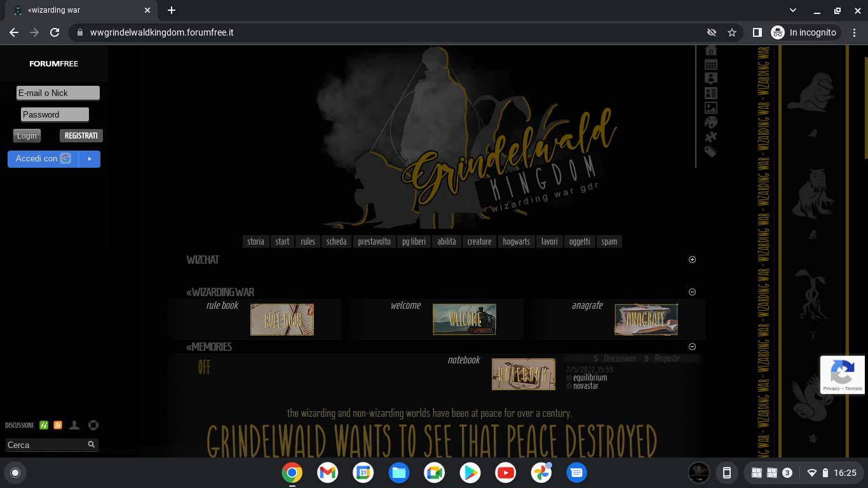
Task: Open the scheda menu item
Action: point(336,241)
